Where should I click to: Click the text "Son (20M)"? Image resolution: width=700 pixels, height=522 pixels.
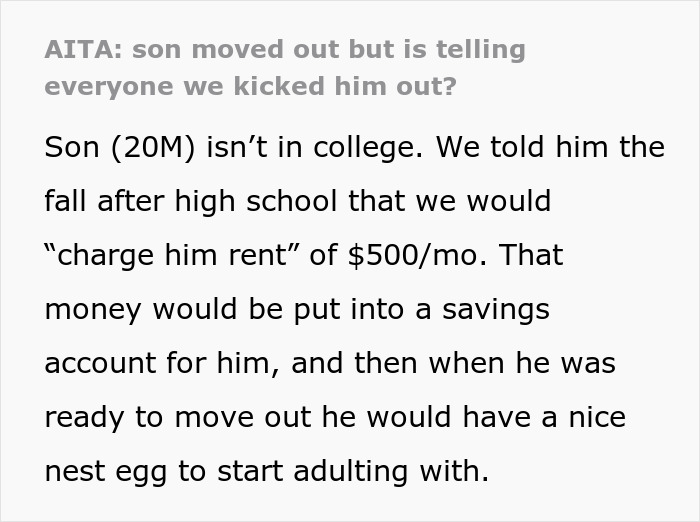[120, 148]
